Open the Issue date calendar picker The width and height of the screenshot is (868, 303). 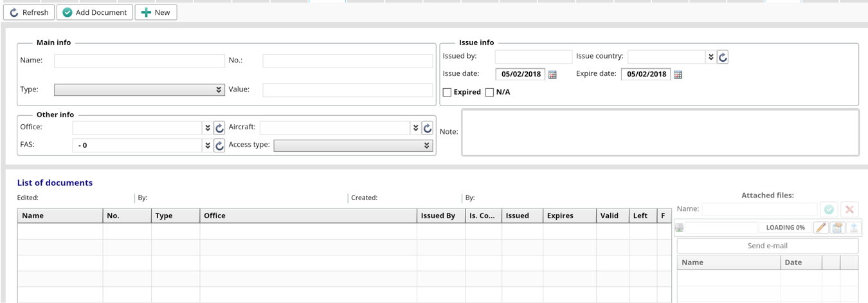coord(552,75)
